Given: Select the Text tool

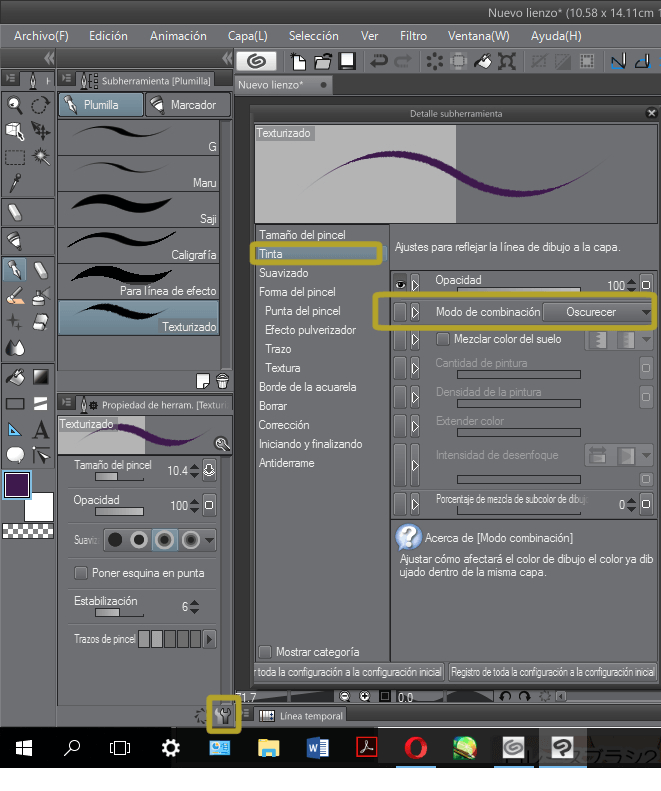Looking at the screenshot, I should pyautogui.click(x=41, y=430).
